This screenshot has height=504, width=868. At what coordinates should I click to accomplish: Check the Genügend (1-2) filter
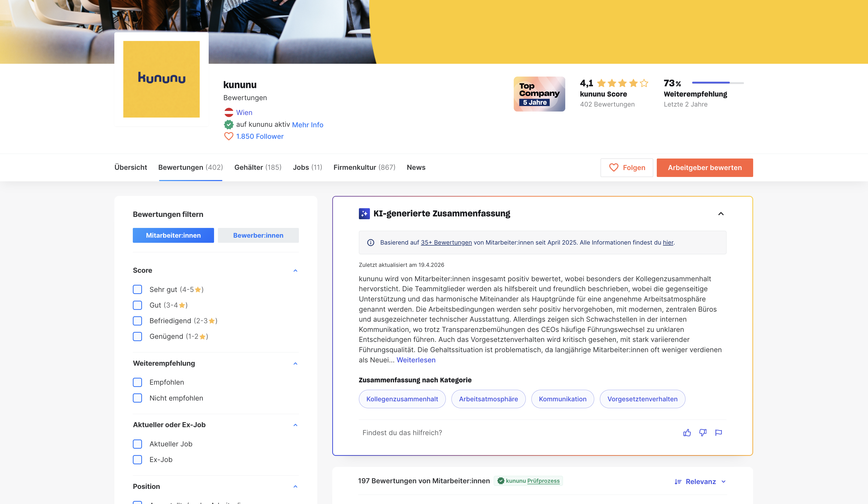coord(137,337)
